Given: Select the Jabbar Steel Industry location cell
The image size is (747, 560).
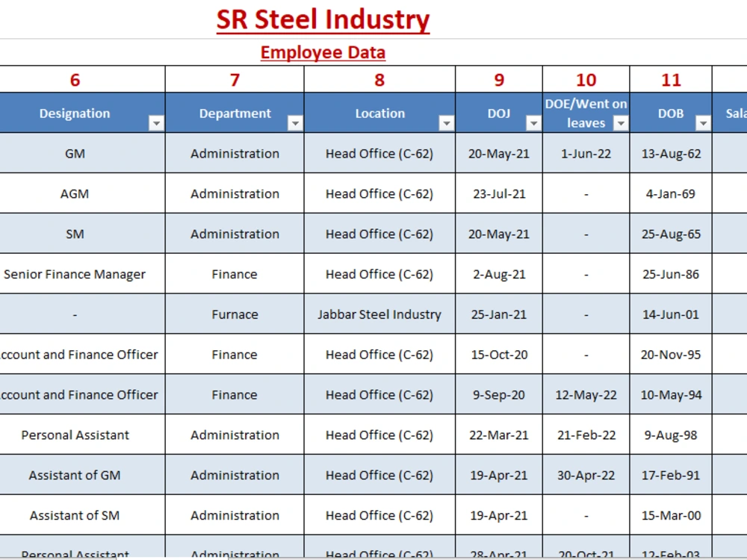Looking at the screenshot, I should (x=379, y=314).
